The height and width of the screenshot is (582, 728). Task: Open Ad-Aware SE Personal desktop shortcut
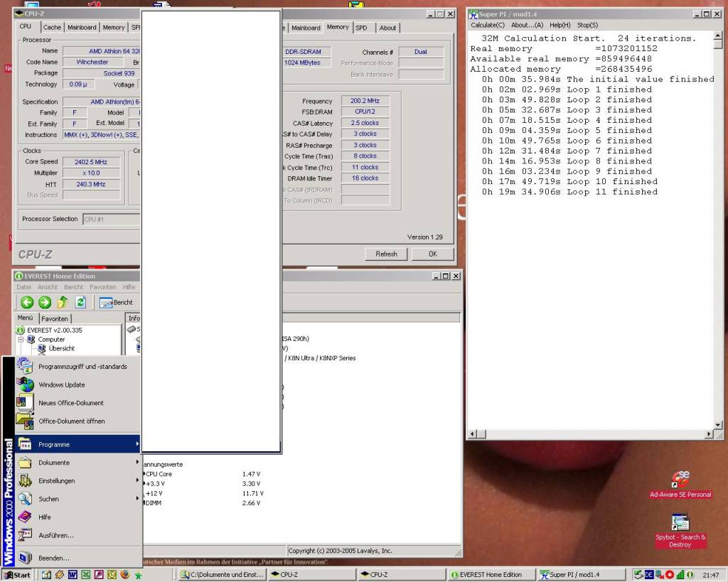680,485
